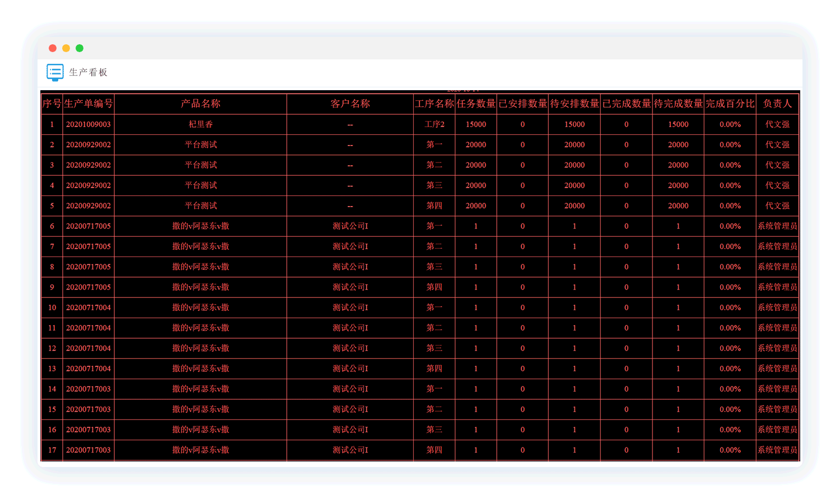Click the 生产看板 dashboard icon
This screenshot has height=504, width=840.
[55, 72]
